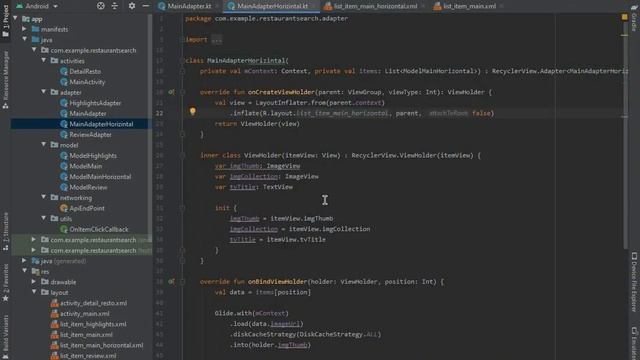
Task: Click onCreateViewHolder function name in code
Action: tap(281, 92)
